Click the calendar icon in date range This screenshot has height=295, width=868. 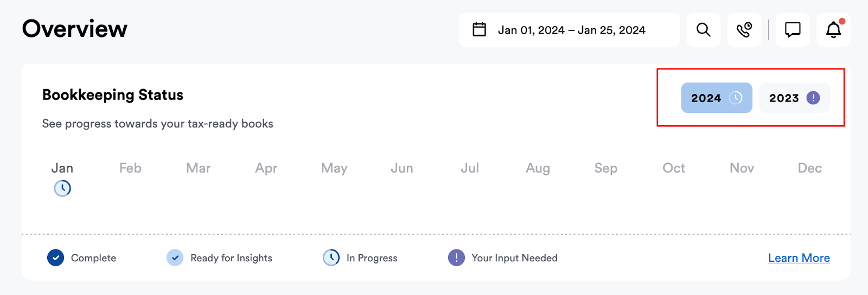[480, 29]
